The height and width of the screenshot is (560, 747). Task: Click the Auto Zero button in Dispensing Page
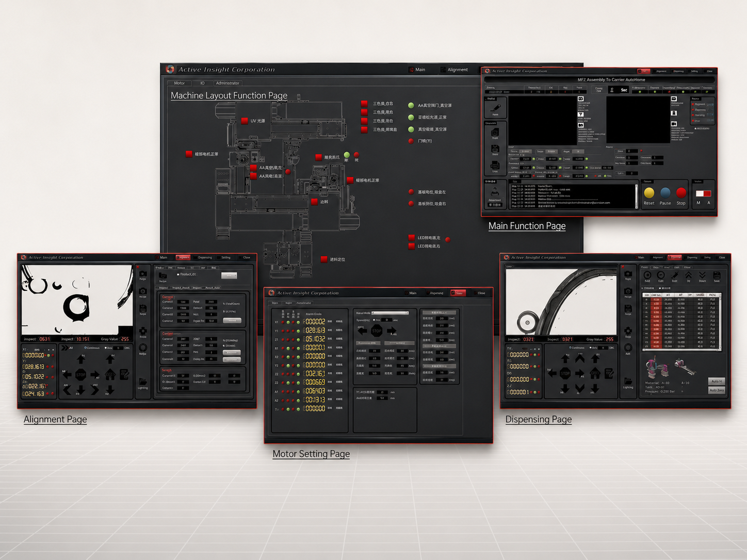pyautogui.click(x=717, y=390)
